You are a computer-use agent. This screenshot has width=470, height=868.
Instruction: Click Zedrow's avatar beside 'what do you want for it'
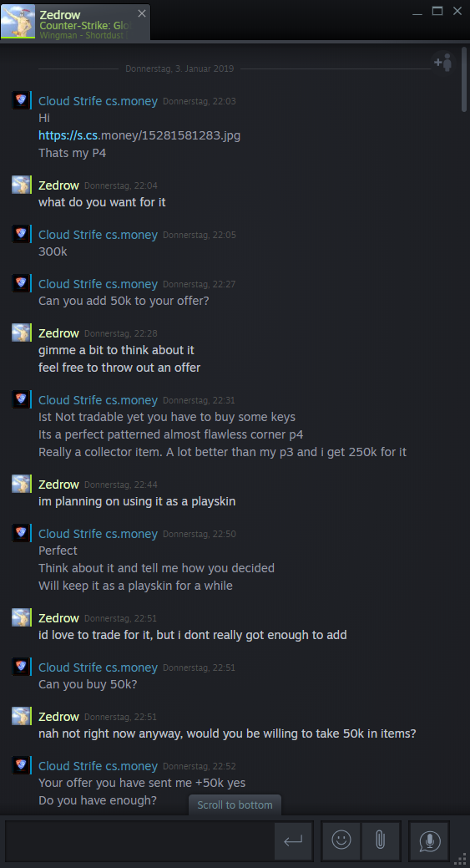(x=21, y=185)
